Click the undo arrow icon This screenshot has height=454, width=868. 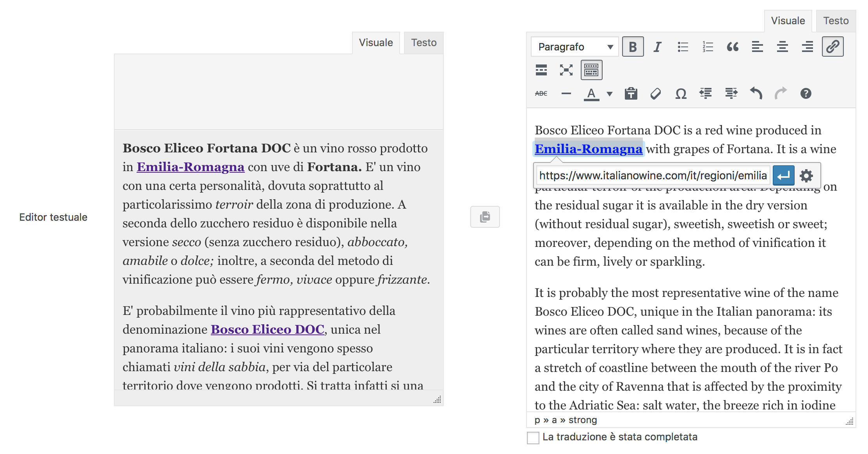tap(756, 94)
